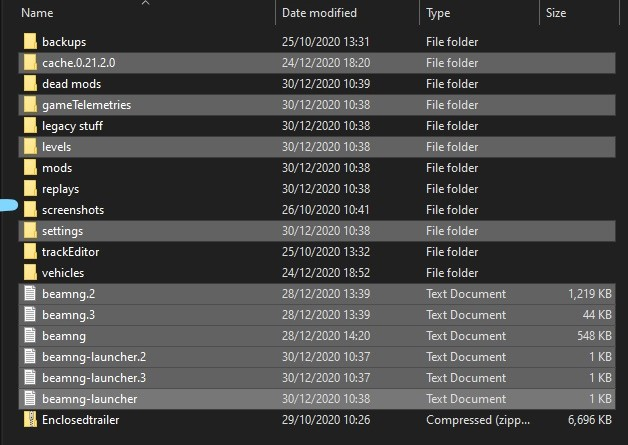
Task: Click the beamng-launcher document icon dated 10:38
Action: [30, 399]
